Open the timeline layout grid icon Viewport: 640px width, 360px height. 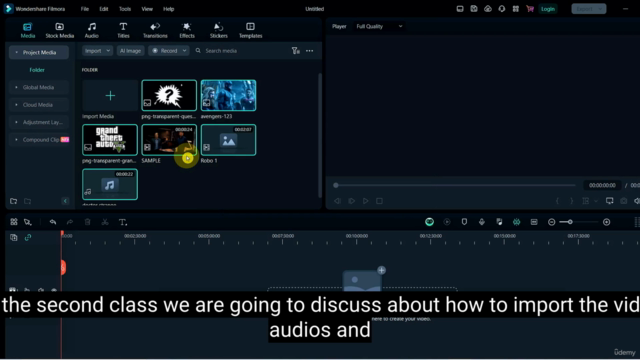point(14,222)
